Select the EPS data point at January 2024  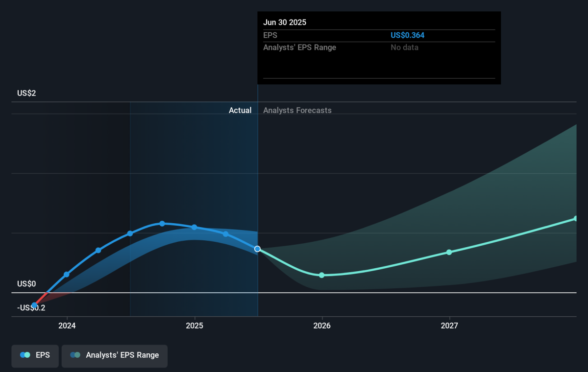coord(67,275)
